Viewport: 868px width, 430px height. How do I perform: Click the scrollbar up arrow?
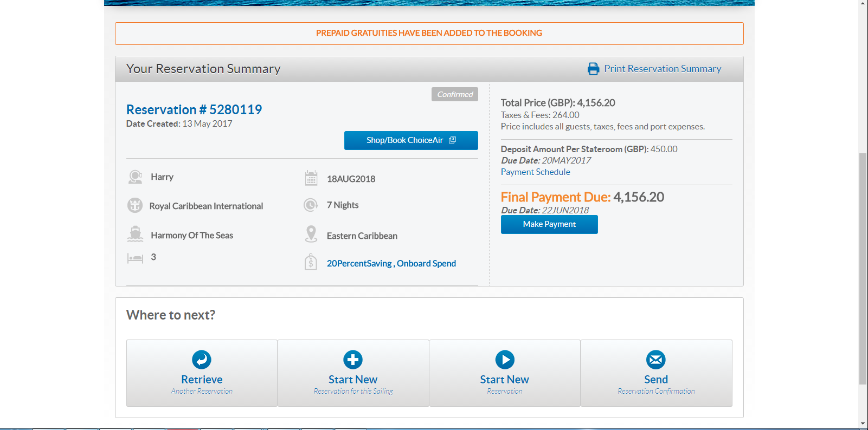pos(863,4)
